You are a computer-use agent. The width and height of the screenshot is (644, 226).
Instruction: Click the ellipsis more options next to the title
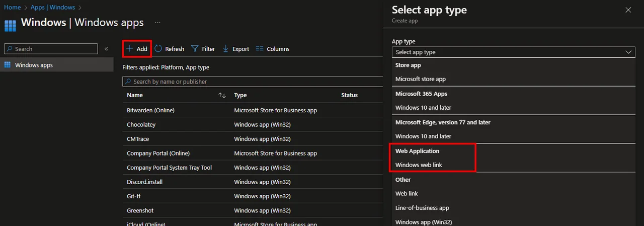pyautogui.click(x=158, y=23)
